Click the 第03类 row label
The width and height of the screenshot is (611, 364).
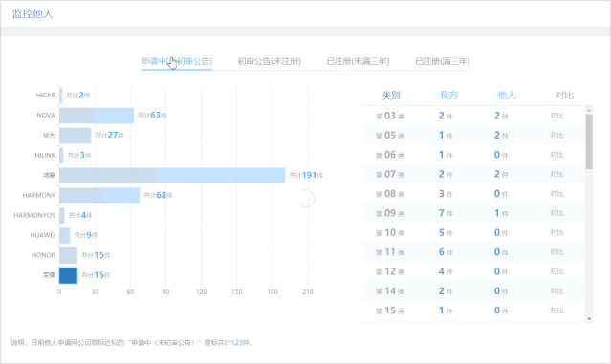pos(390,116)
